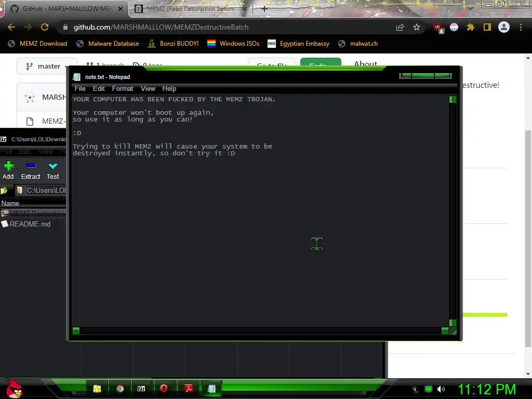The image size is (532, 399).
Task: Open the uBlock Origin extension icon
Action: [x=438, y=28]
